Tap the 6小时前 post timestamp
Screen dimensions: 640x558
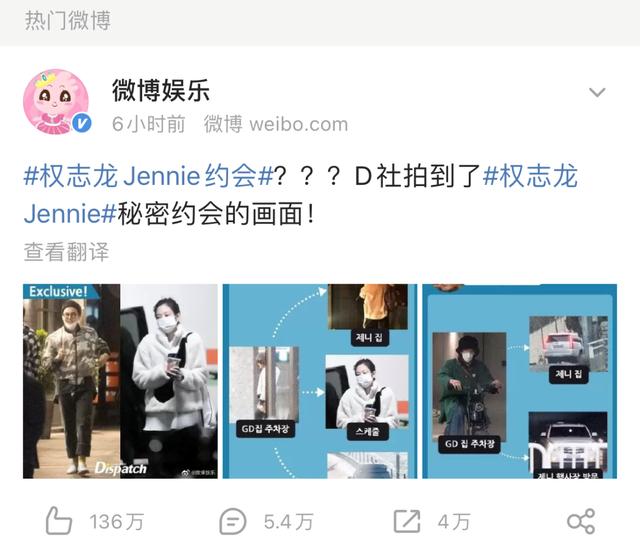coord(149,124)
